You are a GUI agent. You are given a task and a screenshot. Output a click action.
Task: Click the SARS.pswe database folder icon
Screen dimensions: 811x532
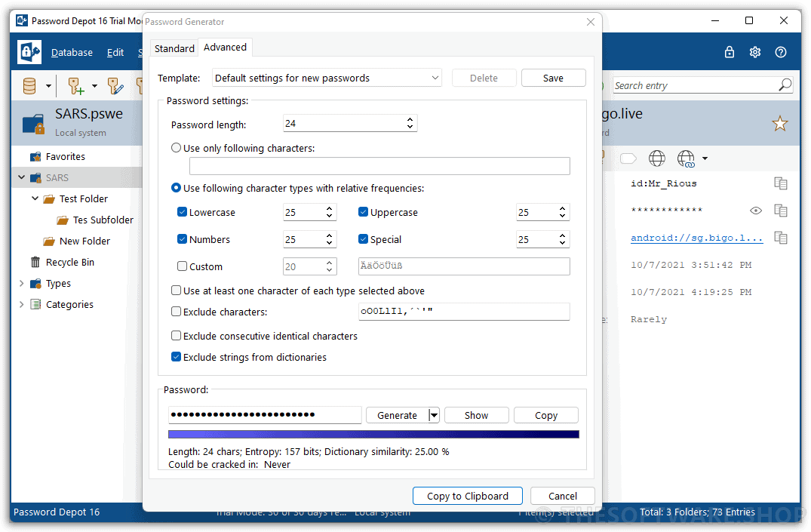[34, 124]
